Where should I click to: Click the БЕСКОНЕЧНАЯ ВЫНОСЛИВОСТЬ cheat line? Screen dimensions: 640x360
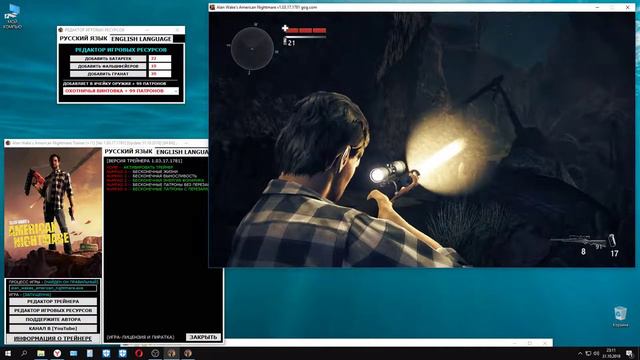pyautogui.click(x=152, y=176)
